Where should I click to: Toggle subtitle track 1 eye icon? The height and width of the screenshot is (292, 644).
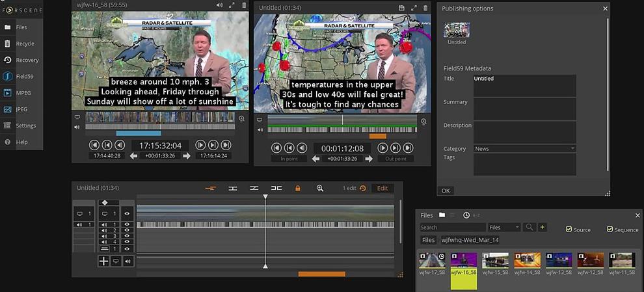pyautogui.click(x=127, y=249)
